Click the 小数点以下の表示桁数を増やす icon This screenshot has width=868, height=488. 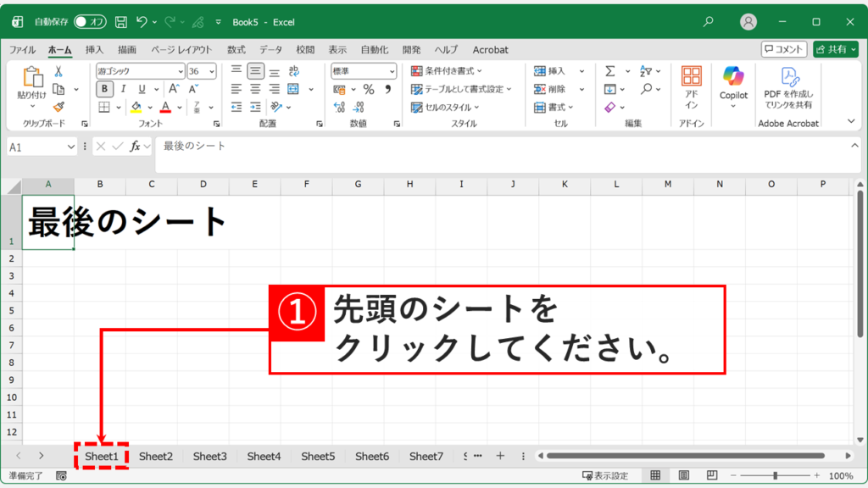tap(338, 107)
